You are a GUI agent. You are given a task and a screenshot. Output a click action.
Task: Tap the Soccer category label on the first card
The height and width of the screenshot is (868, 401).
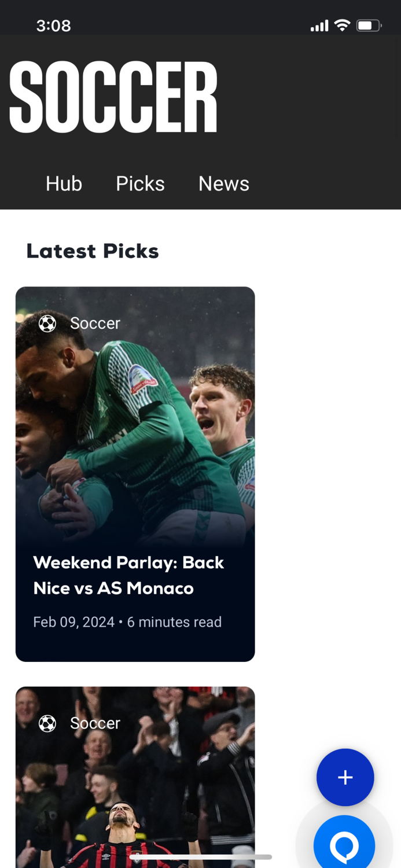(95, 323)
